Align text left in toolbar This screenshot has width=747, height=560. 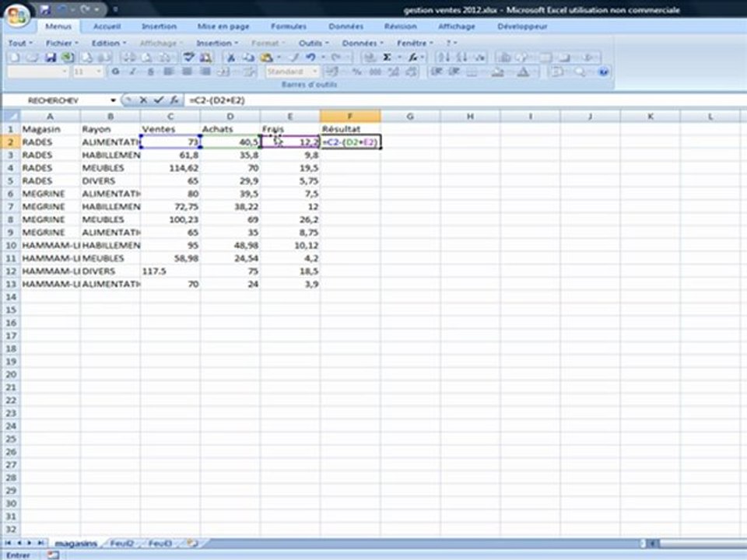point(169,72)
